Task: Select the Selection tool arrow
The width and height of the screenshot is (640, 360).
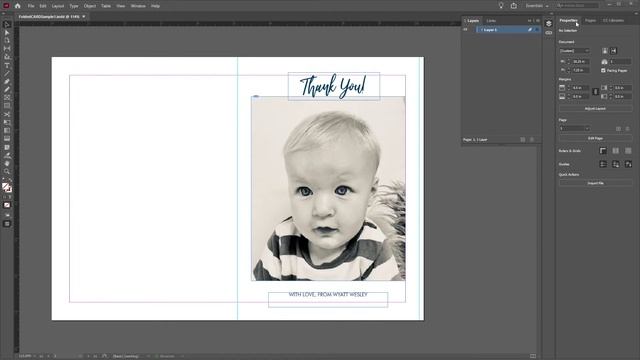Action: click(x=7, y=24)
